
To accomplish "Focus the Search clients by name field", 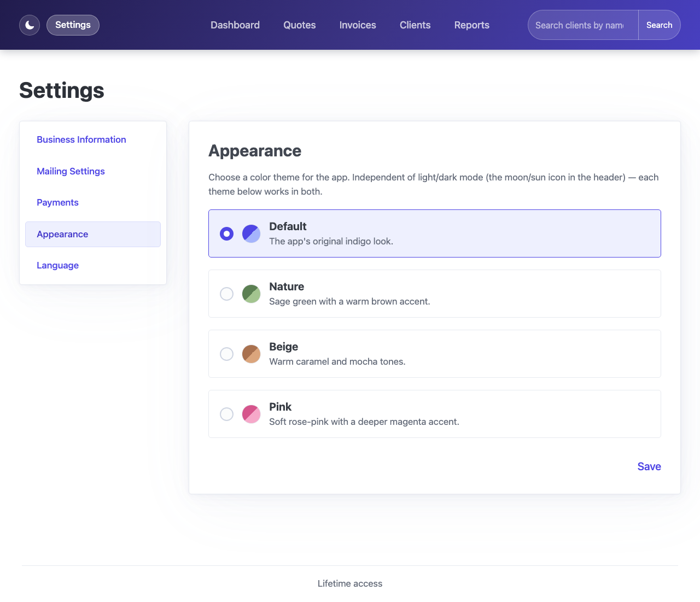I will (x=583, y=25).
